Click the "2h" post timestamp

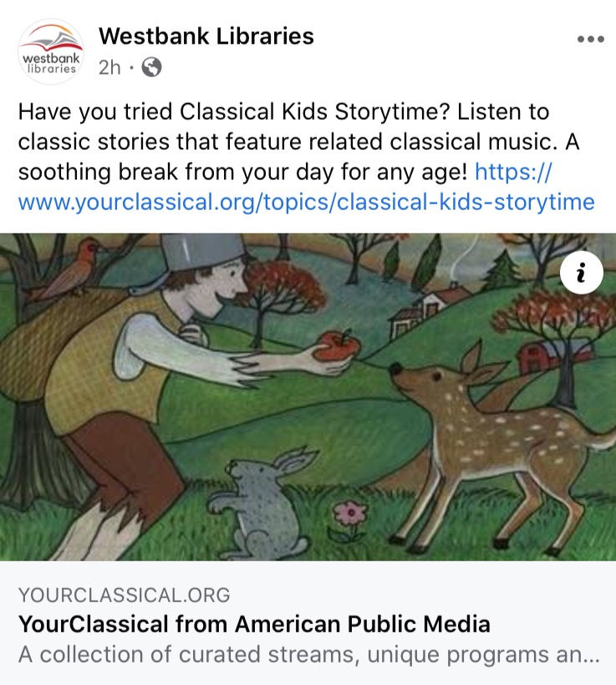click(109, 67)
